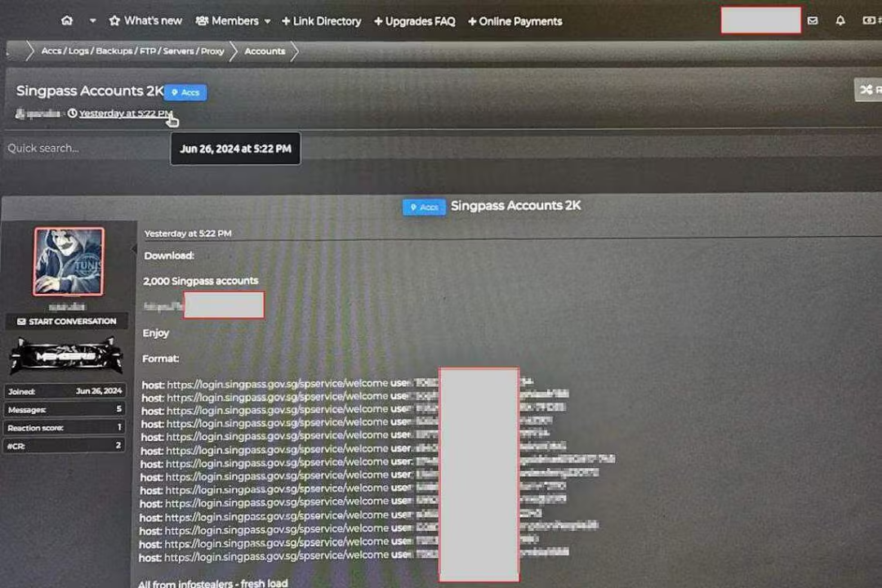Open the forum home icon
The height and width of the screenshot is (588, 882).
(x=67, y=20)
